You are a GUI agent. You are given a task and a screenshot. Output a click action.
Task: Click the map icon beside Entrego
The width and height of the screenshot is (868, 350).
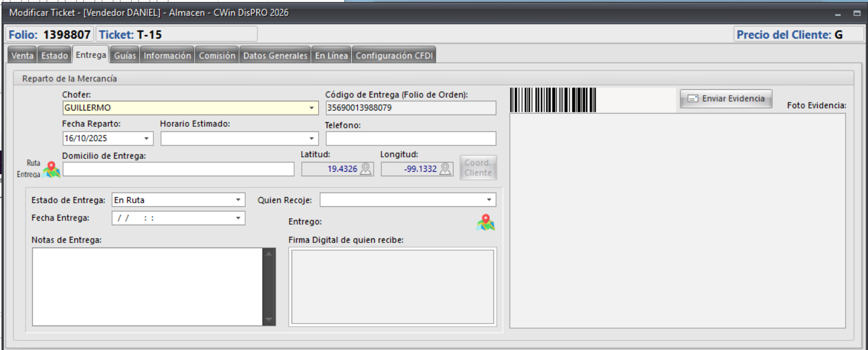[486, 222]
